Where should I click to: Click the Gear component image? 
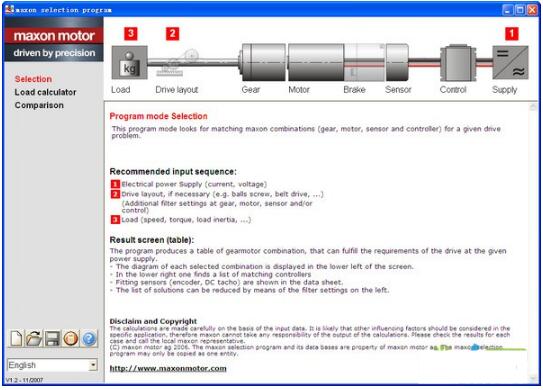coord(262,62)
